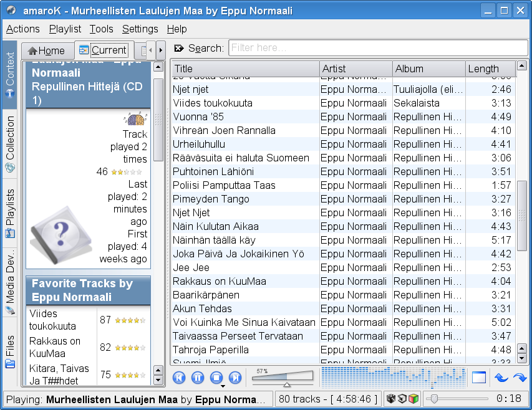Open the Files sidebar panel

[10, 351]
